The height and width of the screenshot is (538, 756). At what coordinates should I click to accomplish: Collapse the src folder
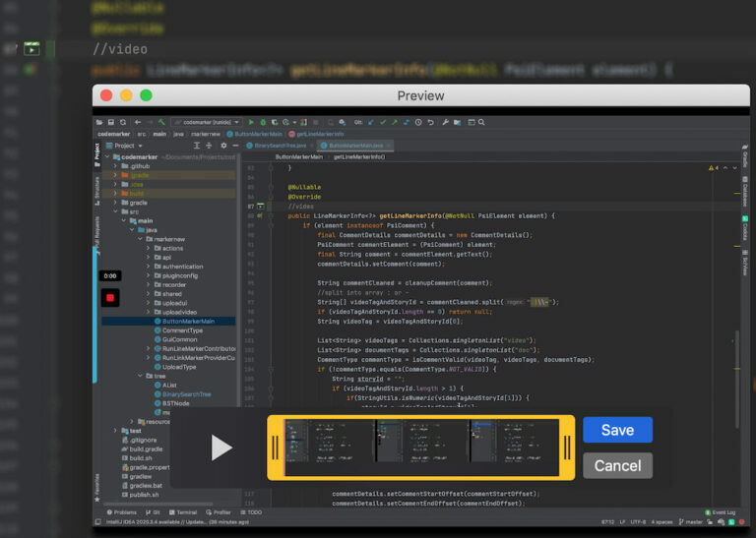pos(115,211)
